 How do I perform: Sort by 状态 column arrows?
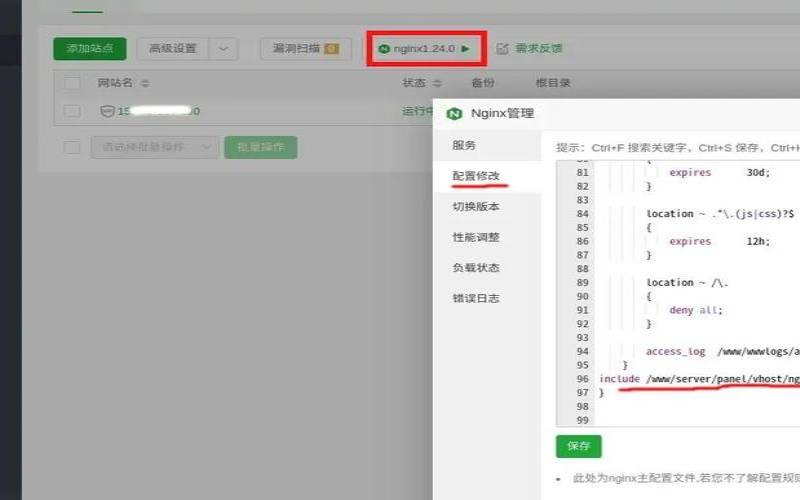pos(437,83)
